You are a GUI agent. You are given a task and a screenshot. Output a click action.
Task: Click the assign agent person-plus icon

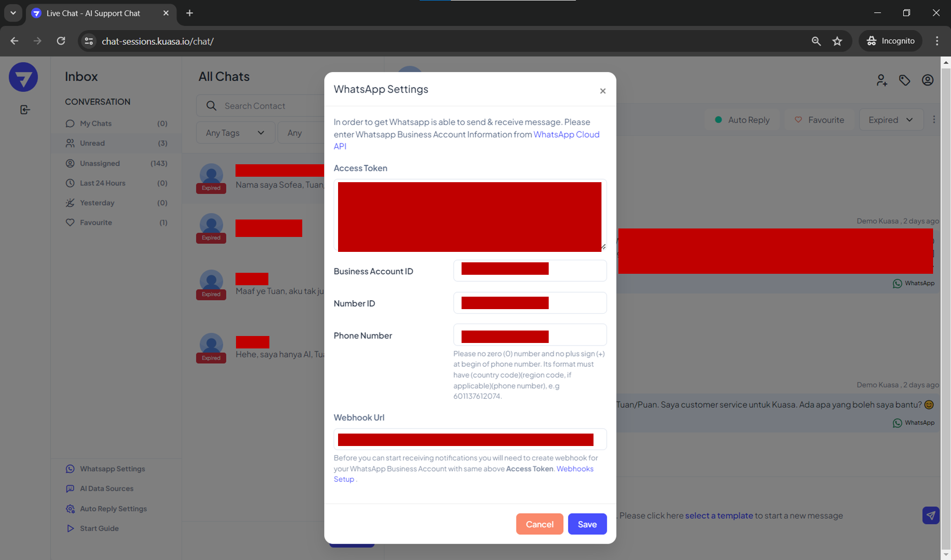tap(881, 80)
